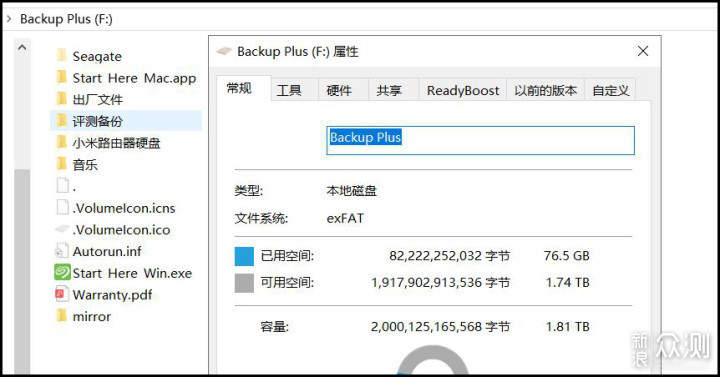Click the .VolumeIcon.ico drive icon
This screenshot has height=377, width=720.
coord(62,229)
